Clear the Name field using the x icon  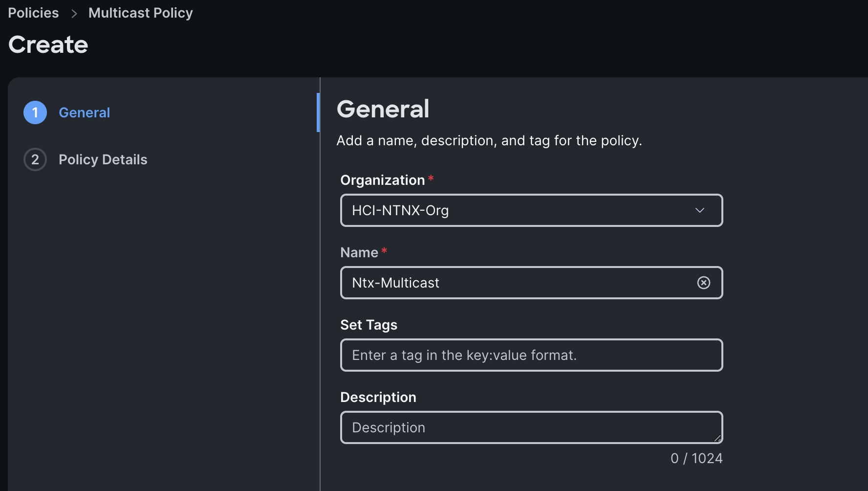click(x=703, y=283)
